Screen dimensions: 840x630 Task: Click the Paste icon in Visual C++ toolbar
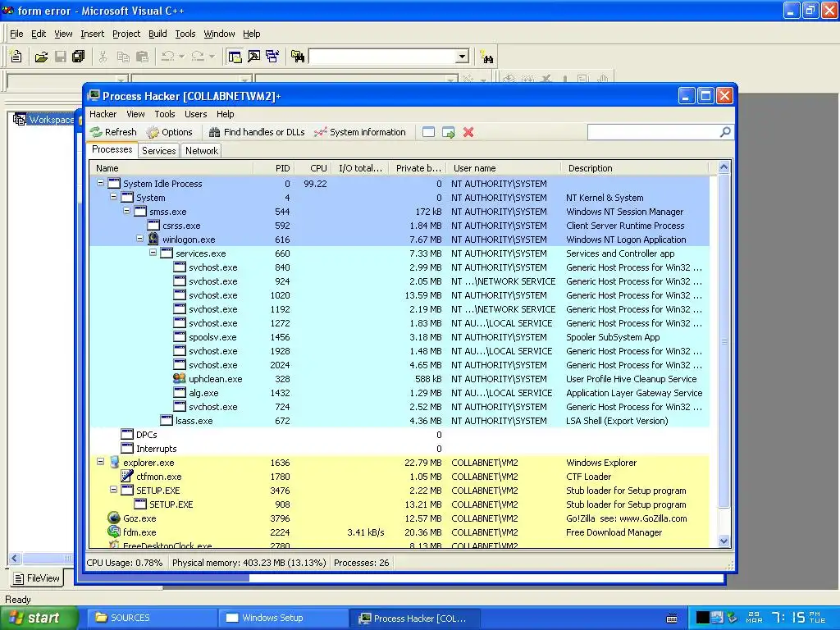click(x=142, y=57)
